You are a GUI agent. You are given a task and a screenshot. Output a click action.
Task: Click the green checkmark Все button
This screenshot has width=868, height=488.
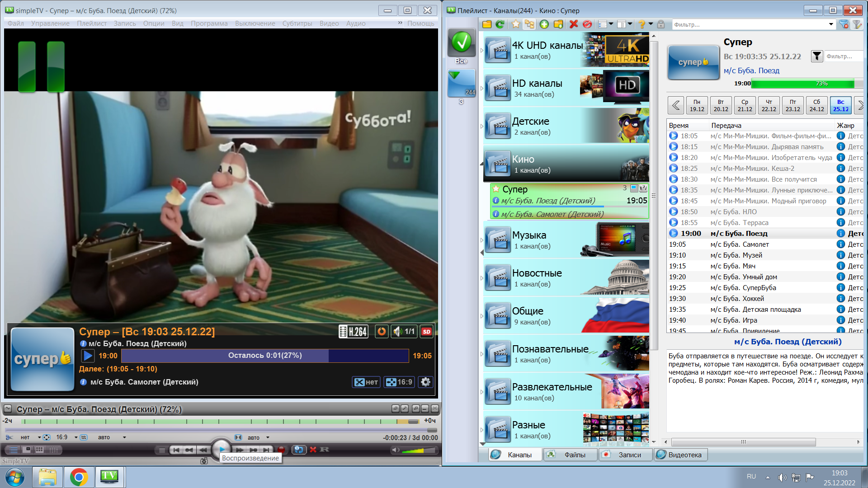coord(462,47)
